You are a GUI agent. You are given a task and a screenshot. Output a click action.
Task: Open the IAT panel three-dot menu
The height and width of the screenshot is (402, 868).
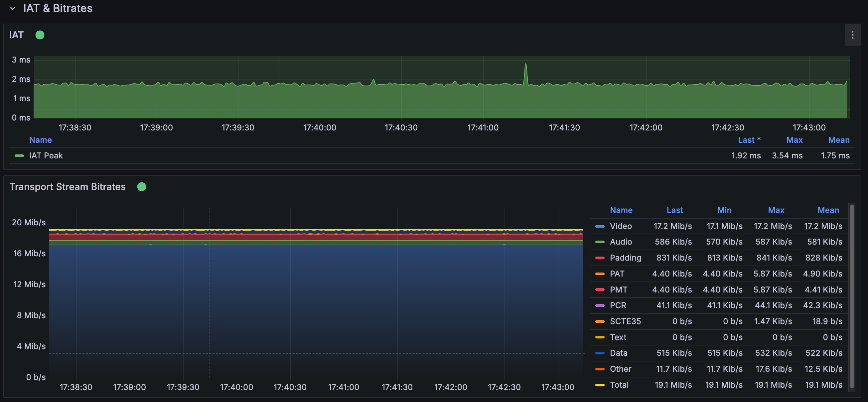[x=852, y=35]
